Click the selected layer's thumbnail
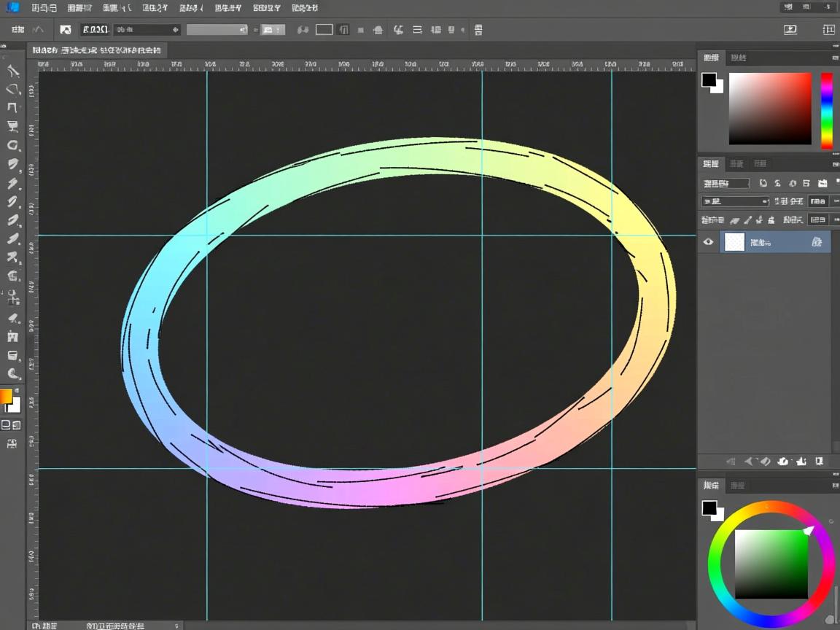The height and width of the screenshot is (630, 840). [x=734, y=242]
